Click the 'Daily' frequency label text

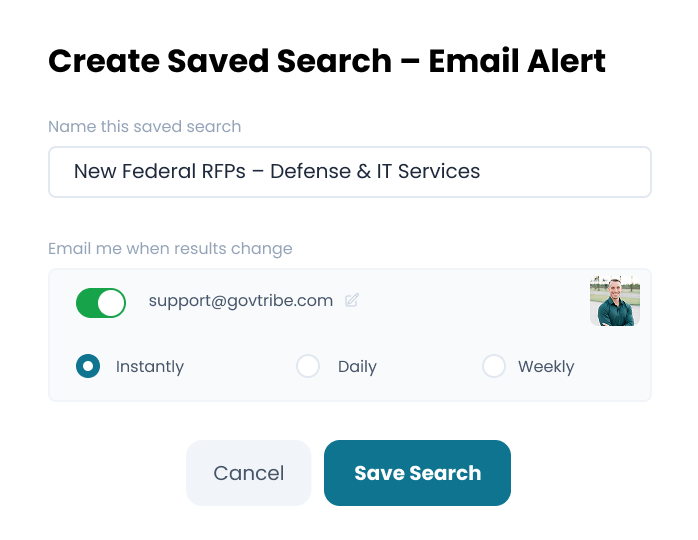tap(357, 367)
